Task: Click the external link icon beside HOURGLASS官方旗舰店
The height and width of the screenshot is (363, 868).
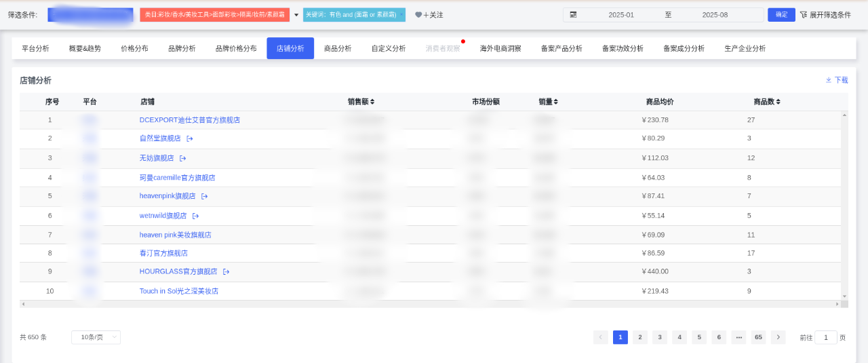Action: click(x=226, y=271)
